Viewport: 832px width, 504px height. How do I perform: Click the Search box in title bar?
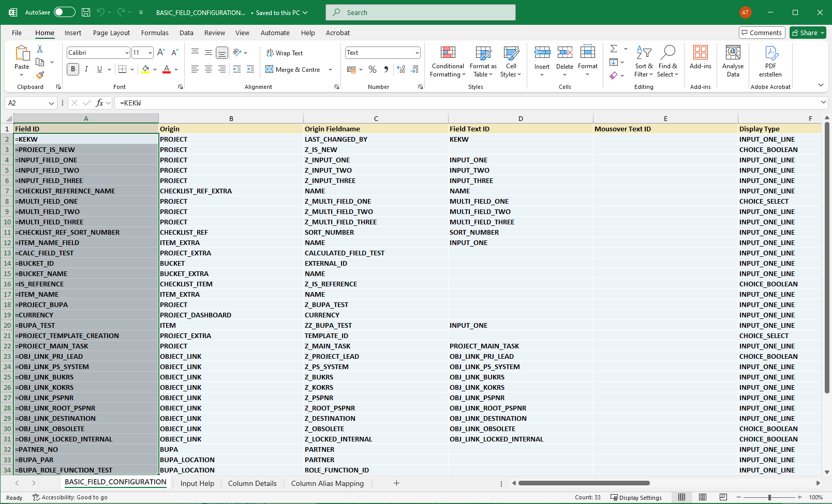(421, 12)
